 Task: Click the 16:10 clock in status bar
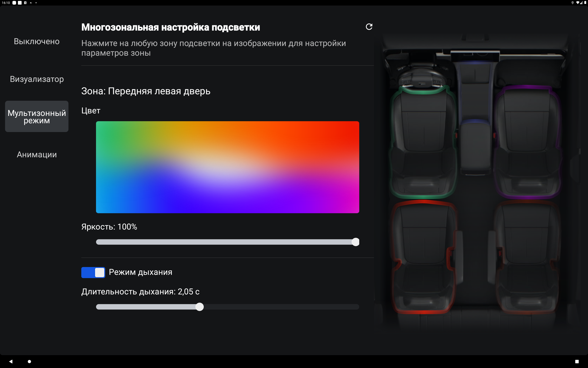(x=6, y=3)
